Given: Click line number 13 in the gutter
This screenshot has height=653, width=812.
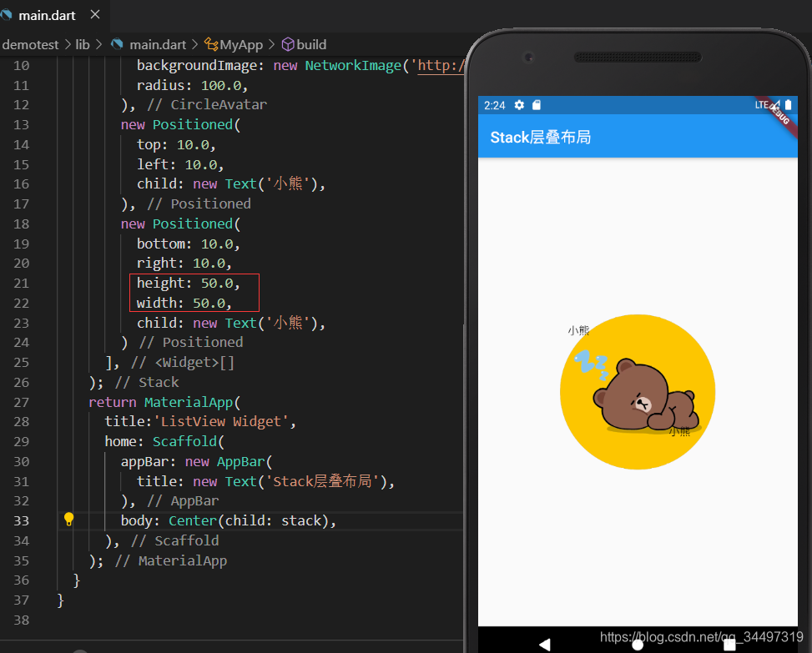Looking at the screenshot, I should (x=21, y=125).
